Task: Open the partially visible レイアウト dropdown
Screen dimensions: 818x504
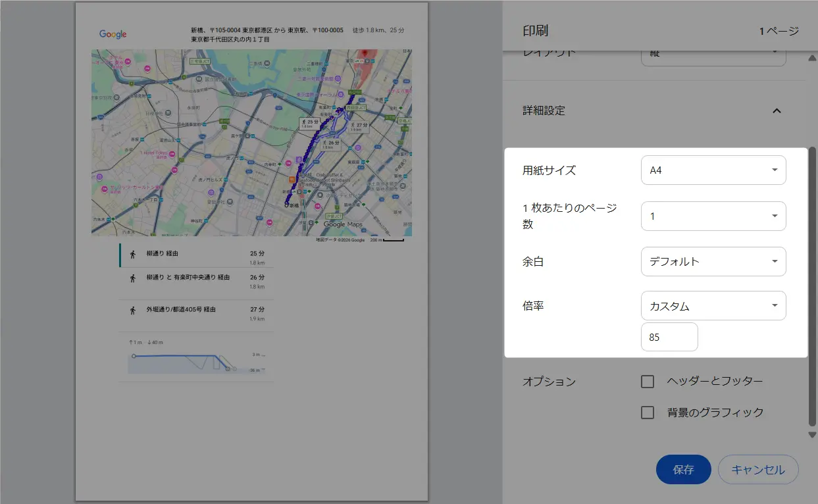Action: (713, 57)
